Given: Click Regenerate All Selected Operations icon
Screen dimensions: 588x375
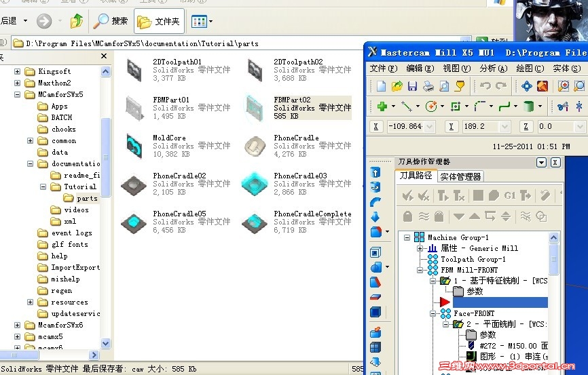Looking at the screenshot, I should (x=443, y=195).
